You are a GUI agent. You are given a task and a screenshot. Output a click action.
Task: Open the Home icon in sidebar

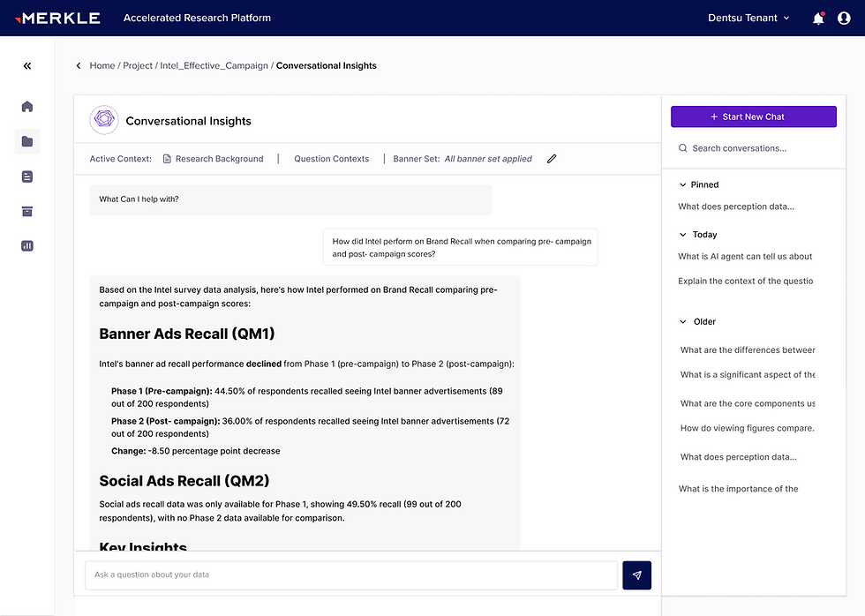27,107
